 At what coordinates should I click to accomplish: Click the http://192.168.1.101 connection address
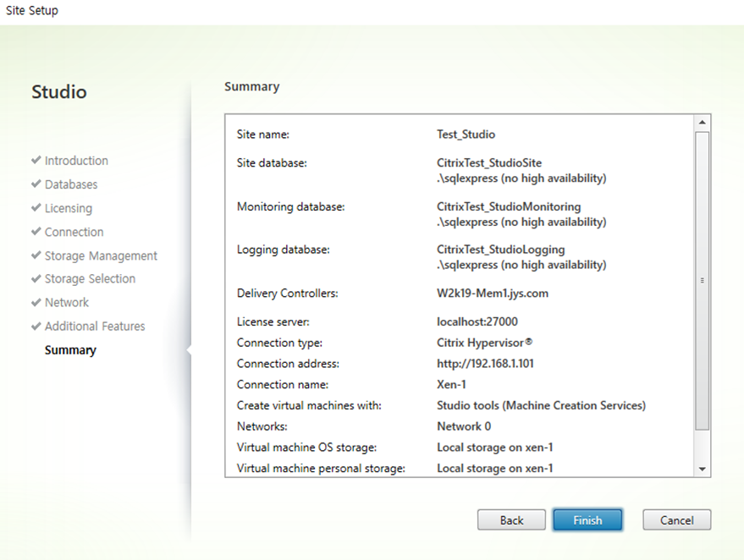click(485, 364)
